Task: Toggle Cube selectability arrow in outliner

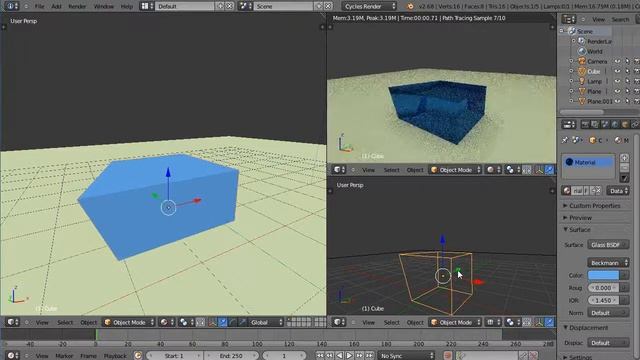Action: pos(627,71)
